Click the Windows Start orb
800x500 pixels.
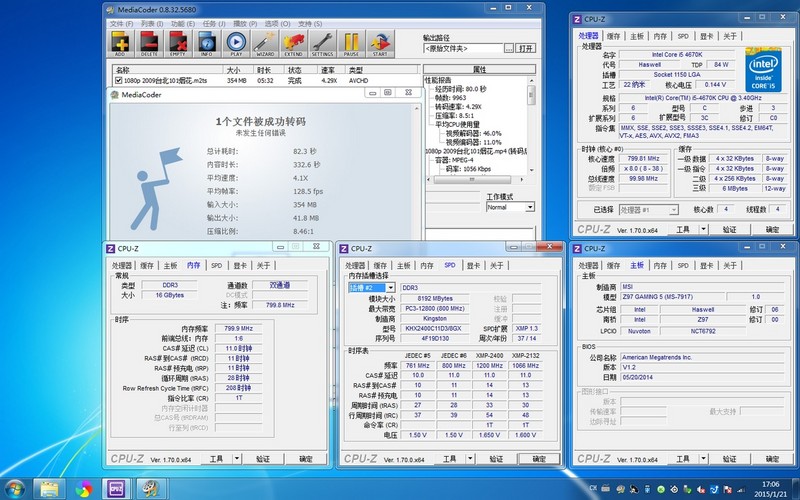point(14,489)
